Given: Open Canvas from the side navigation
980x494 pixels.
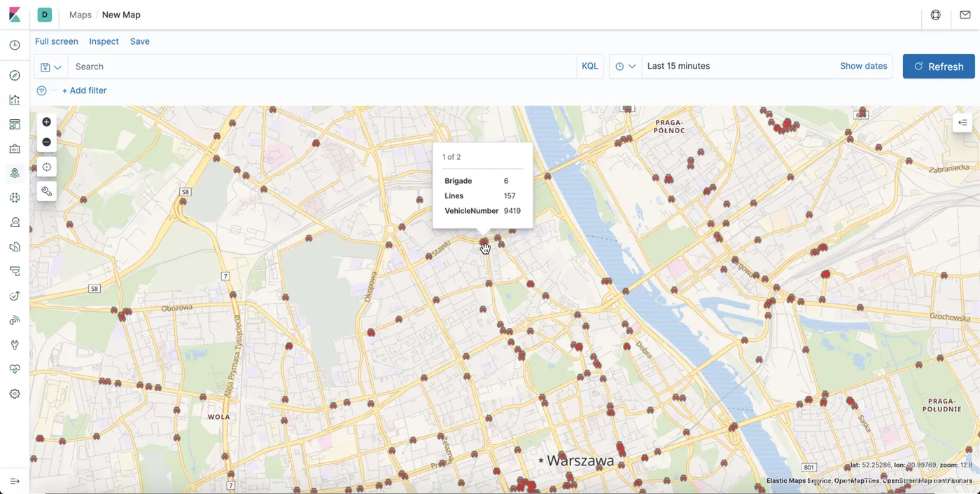Looking at the screenshot, I should tap(15, 149).
